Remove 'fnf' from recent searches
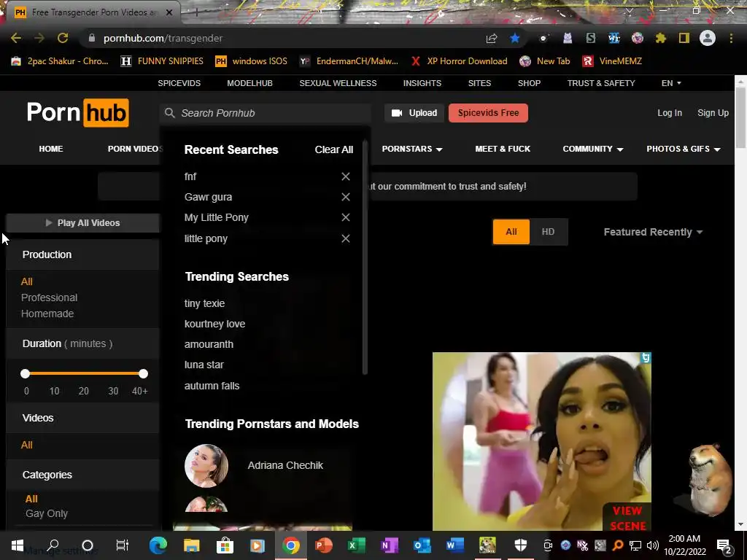The height and width of the screenshot is (560, 747). pyautogui.click(x=346, y=176)
